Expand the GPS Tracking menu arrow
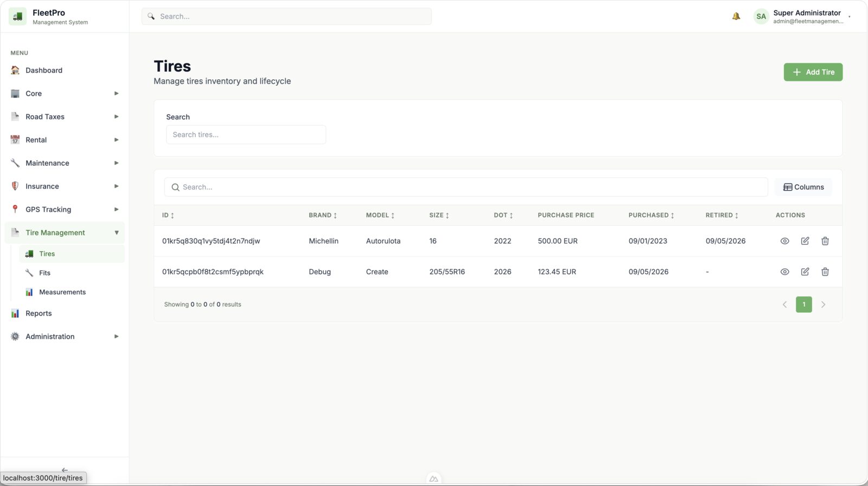The width and height of the screenshot is (868, 486). pos(116,209)
